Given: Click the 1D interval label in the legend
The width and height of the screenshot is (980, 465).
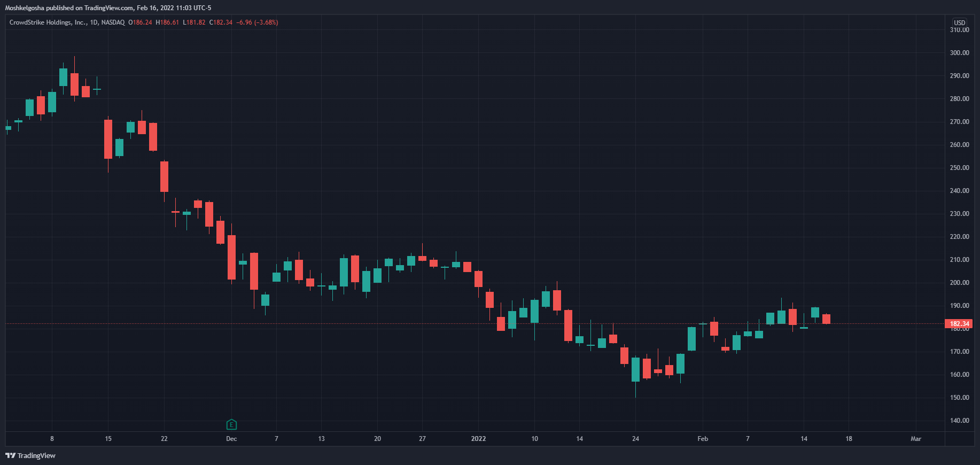Looking at the screenshot, I should pos(94,22).
